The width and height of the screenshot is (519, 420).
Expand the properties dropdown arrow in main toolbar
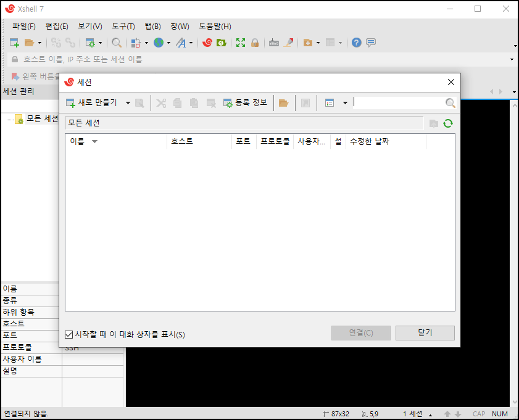pos(101,43)
